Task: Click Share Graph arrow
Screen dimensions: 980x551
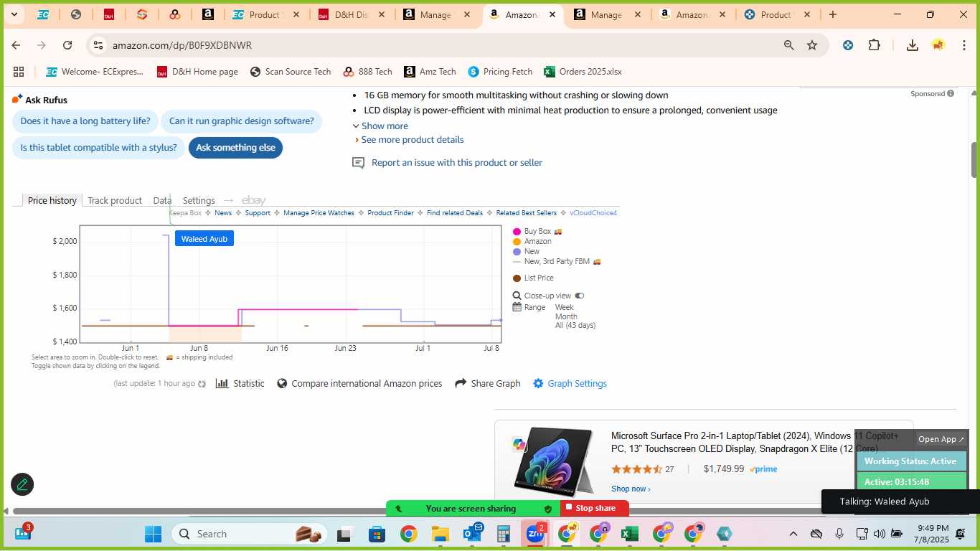Action: 488,384
